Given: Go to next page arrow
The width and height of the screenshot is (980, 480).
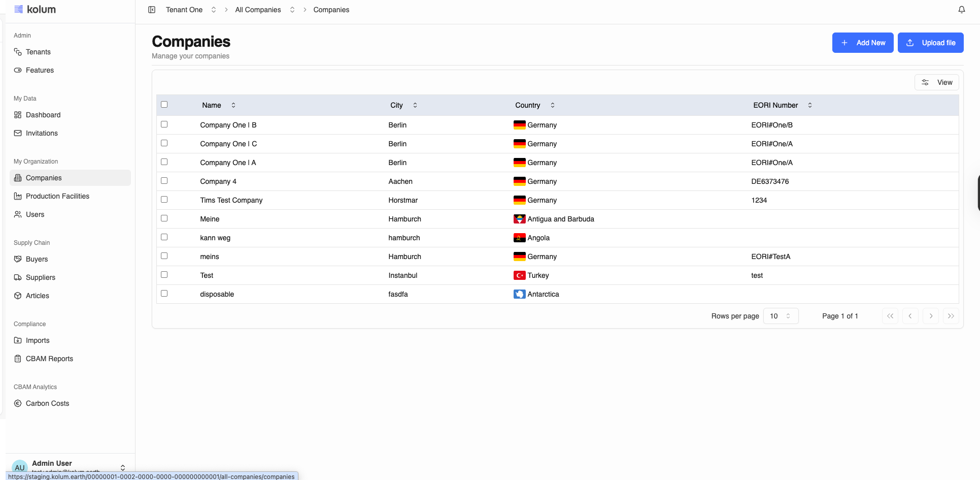Looking at the screenshot, I should pyautogui.click(x=930, y=316).
